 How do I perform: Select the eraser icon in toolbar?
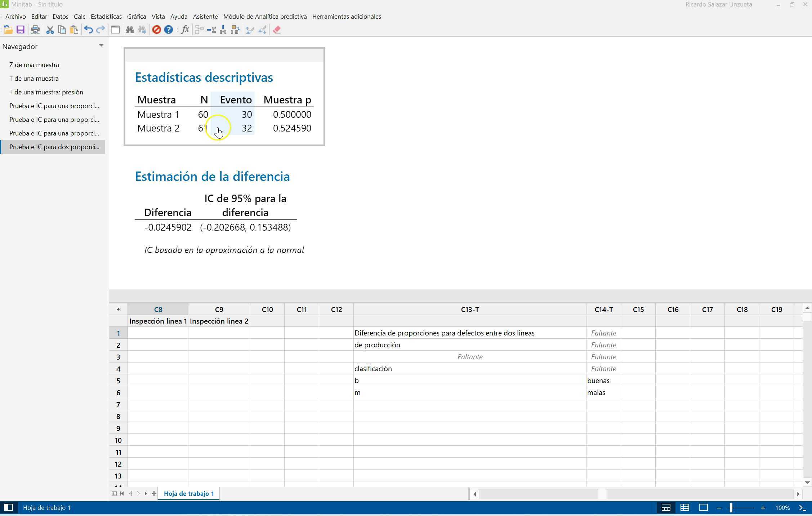276,30
